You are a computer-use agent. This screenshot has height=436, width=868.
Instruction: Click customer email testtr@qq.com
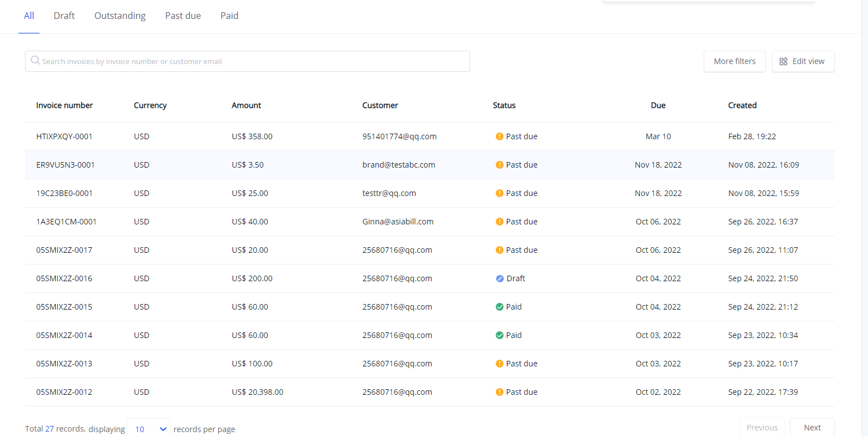pyautogui.click(x=389, y=193)
